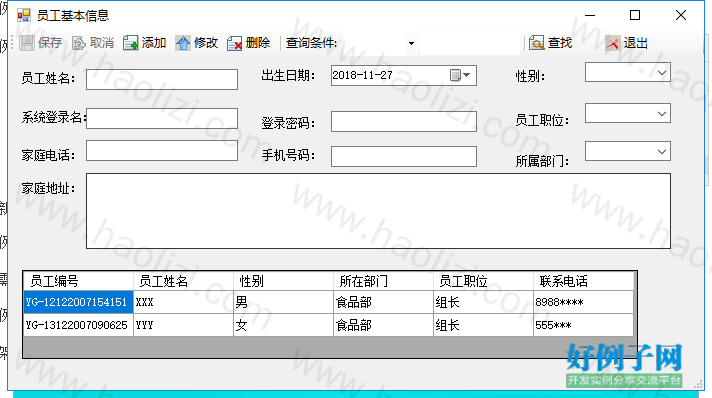Click the YYY name cell
Screen dimensions: 712x398
(x=183, y=325)
